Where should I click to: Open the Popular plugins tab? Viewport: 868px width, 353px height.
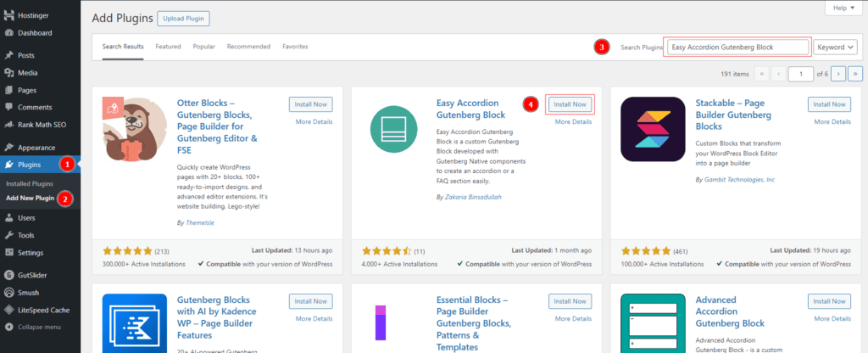203,47
